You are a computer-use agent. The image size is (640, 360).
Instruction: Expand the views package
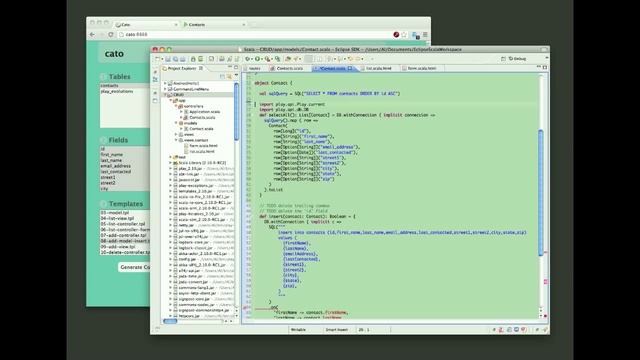tap(176, 134)
